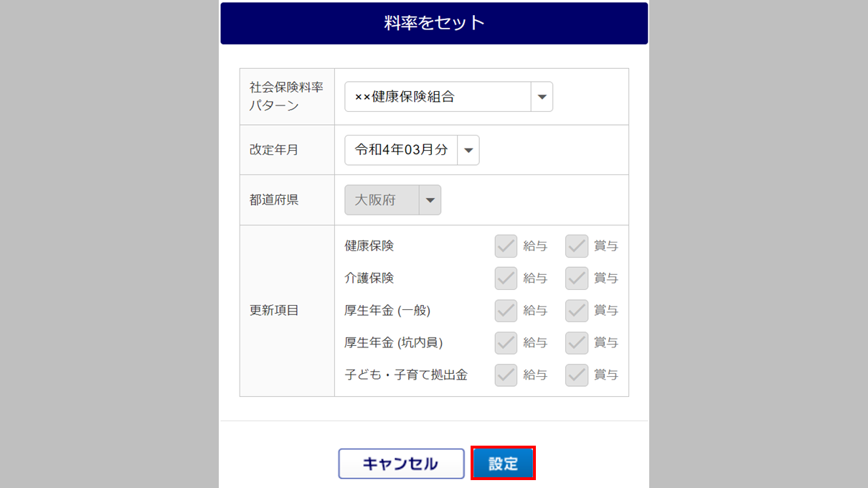
Task: Click the 厚生年金 (坑内員) item label
Action: 393,343
